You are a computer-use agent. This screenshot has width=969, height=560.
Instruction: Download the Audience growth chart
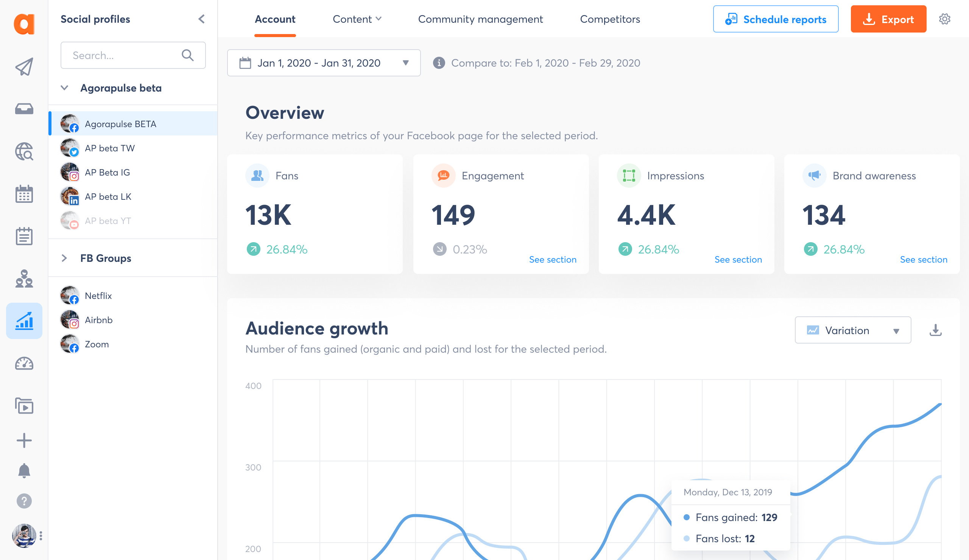936,330
